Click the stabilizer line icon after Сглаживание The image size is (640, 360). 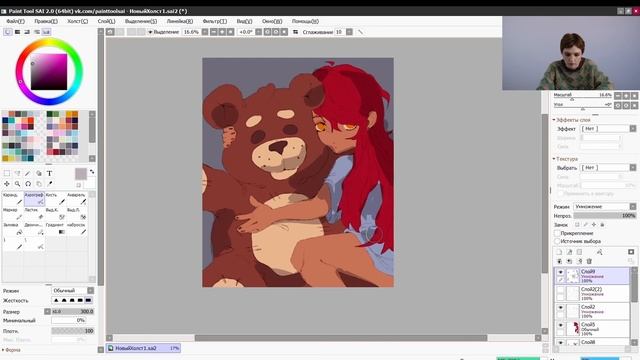pos(360,32)
